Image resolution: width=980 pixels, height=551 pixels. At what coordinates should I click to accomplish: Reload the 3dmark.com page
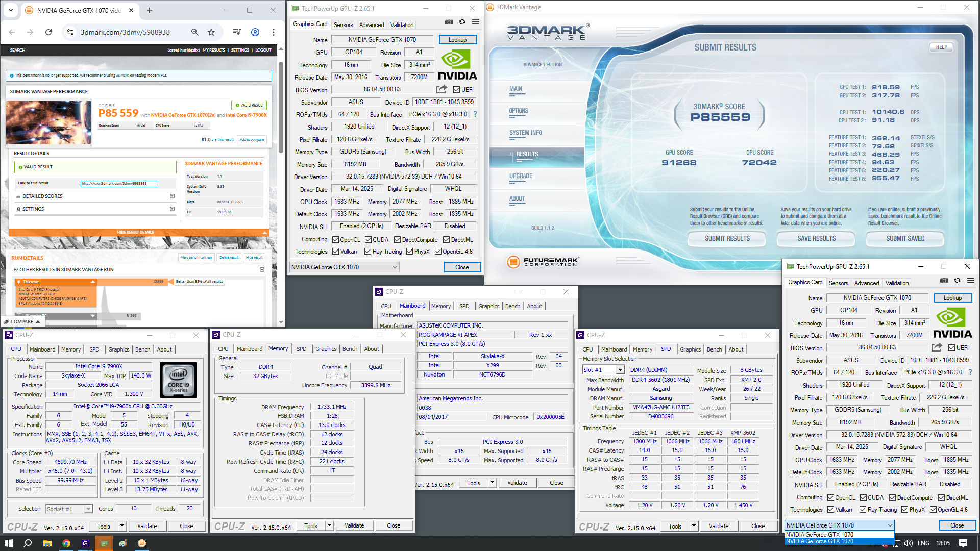[x=48, y=32]
